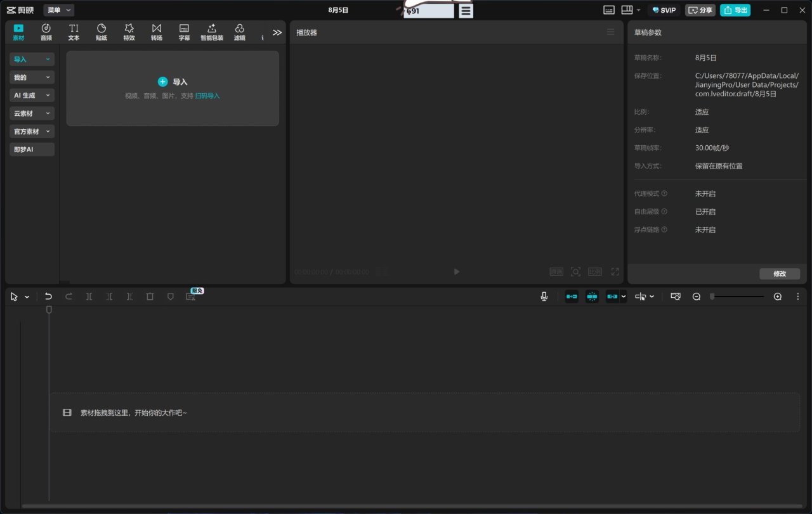812x514 pixels.
Task: Select the 贴纸 stickers tab
Action: tap(101, 32)
